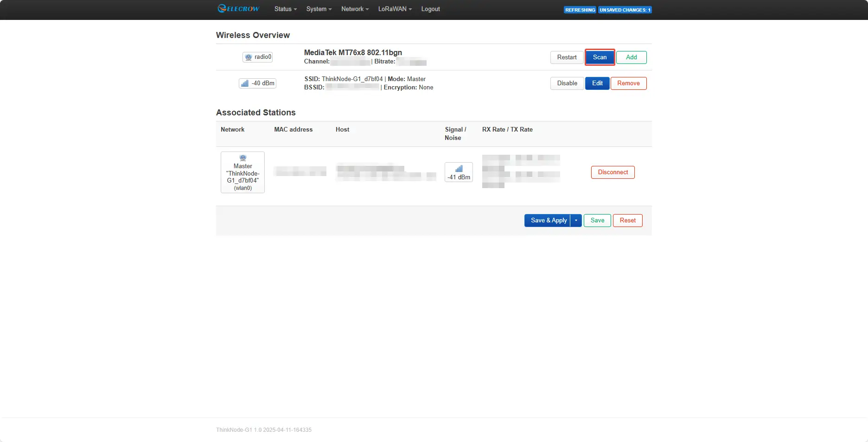Viewport: 868px width, 442px height.
Task: Click the Unsaved Changes indicator
Action: (625, 10)
